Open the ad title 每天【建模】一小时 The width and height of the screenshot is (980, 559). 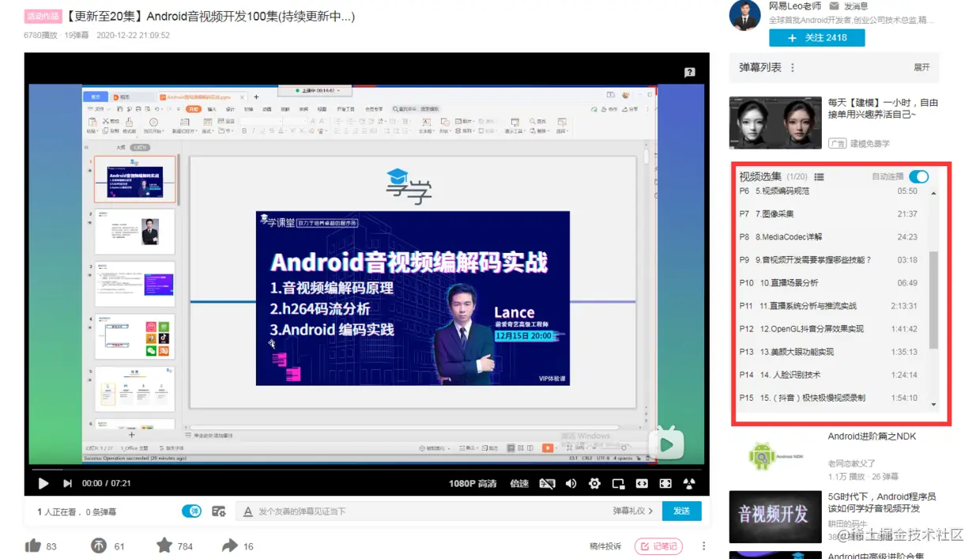(883, 108)
